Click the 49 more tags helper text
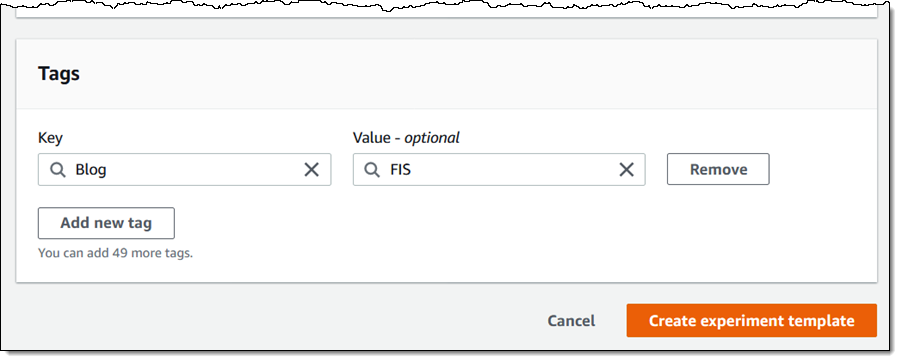 click(115, 253)
